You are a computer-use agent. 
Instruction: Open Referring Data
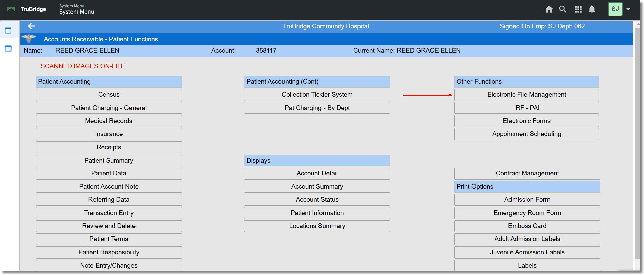pyautogui.click(x=109, y=200)
